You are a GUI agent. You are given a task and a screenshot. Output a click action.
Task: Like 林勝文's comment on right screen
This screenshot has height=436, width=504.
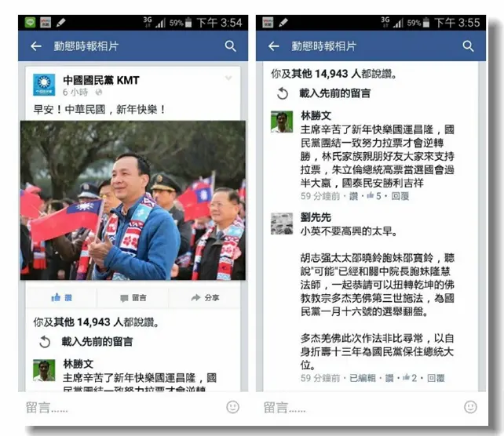(x=353, y=196)
